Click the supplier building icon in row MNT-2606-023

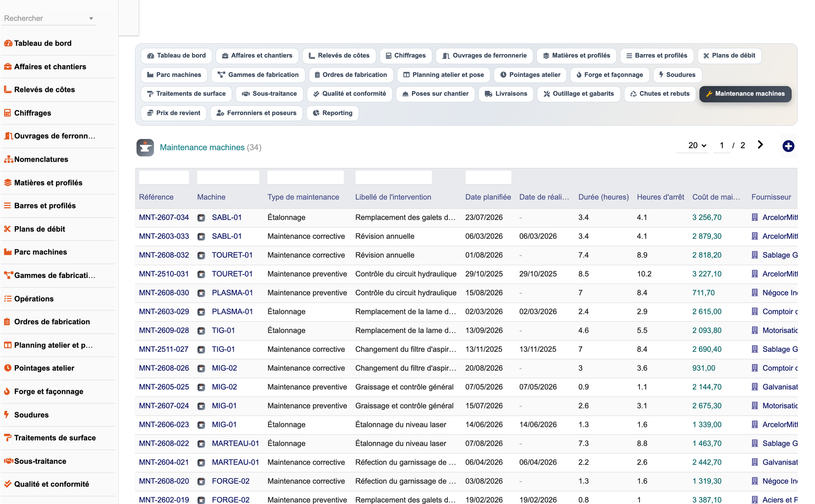[755, 424]
